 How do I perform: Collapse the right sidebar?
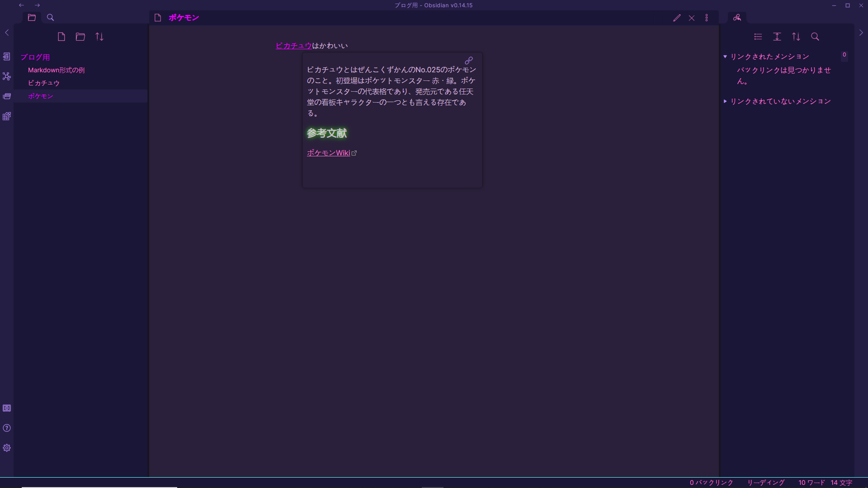[861, 33]
